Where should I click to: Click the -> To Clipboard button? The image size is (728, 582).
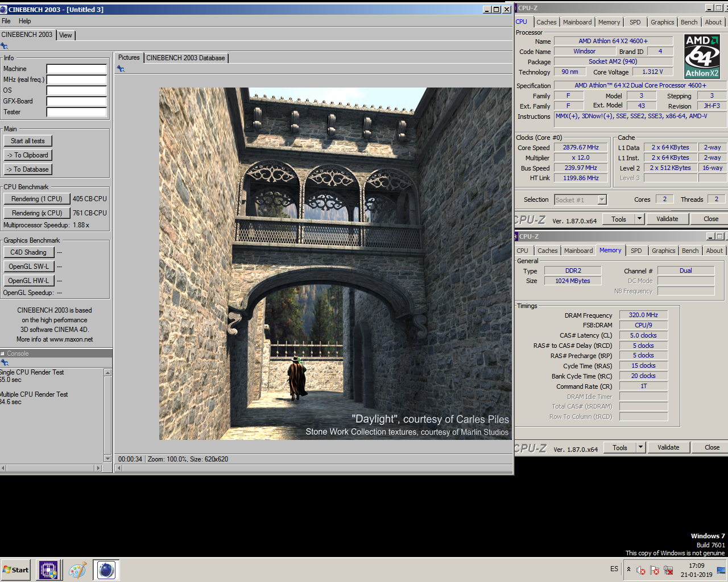tap(28, 155)
